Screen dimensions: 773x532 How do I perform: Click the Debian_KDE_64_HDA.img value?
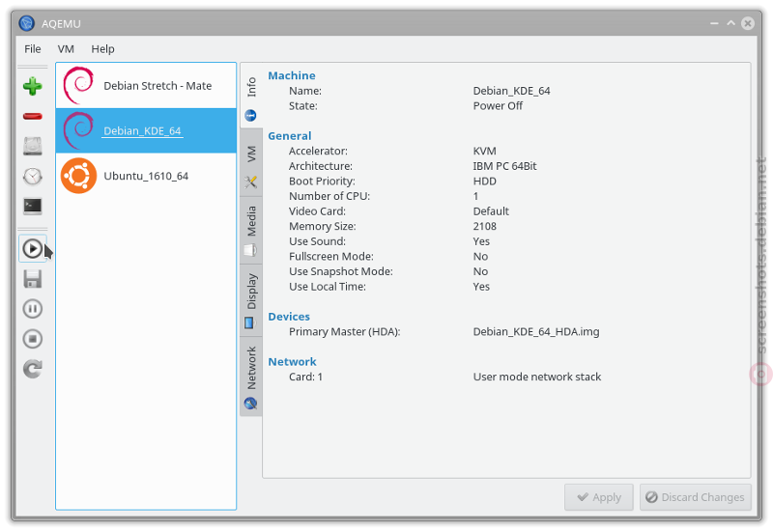pos(536,331)
